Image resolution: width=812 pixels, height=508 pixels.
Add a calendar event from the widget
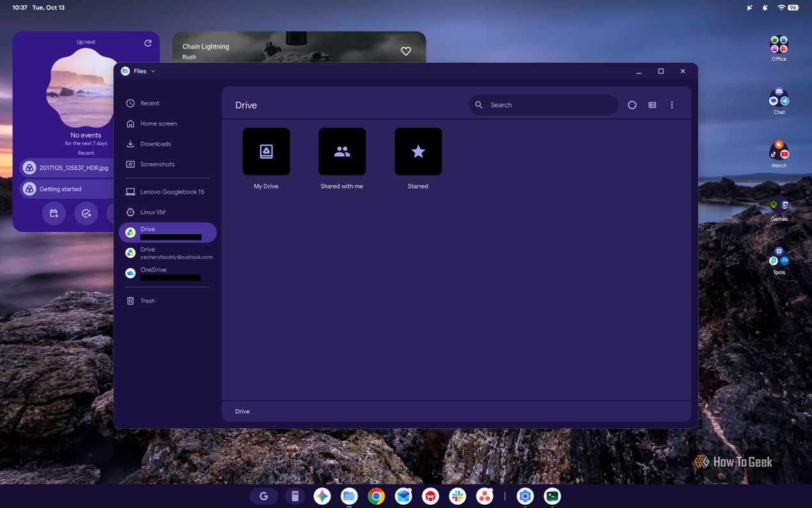pos(54,213)
